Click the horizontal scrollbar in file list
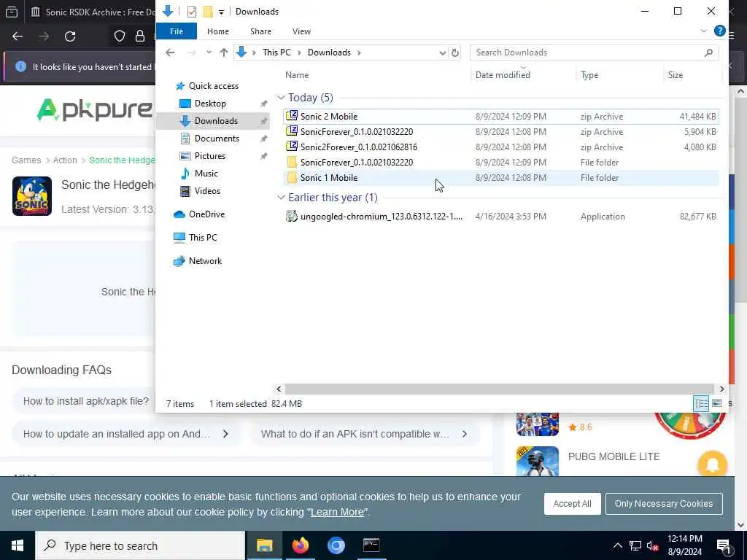 coord(499,389)
